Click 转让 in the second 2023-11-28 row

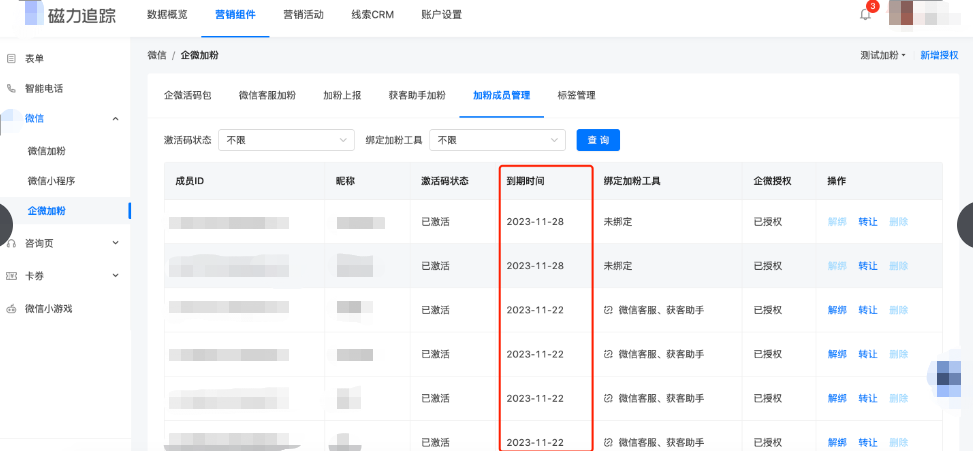(x=868, y=266)
